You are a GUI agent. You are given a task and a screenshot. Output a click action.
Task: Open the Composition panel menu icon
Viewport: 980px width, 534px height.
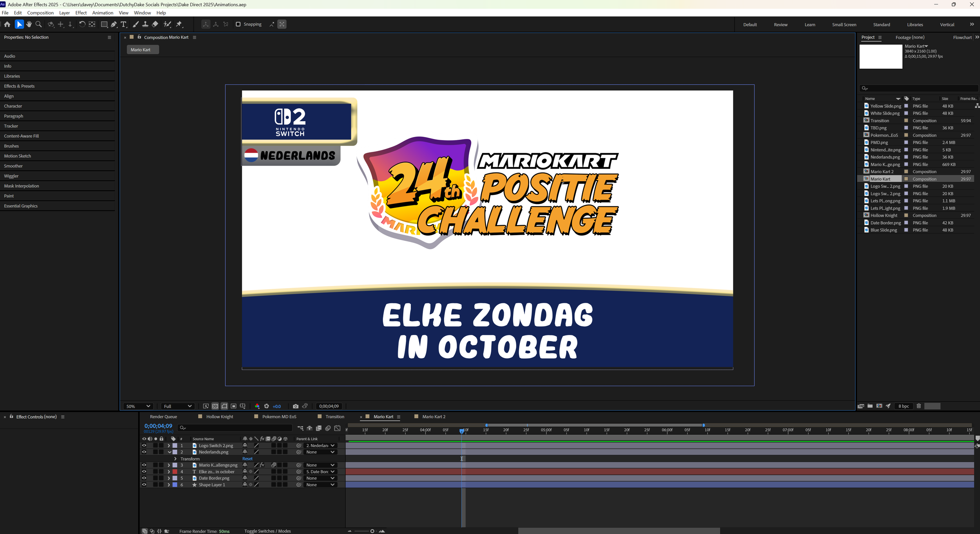pos(194,37)
